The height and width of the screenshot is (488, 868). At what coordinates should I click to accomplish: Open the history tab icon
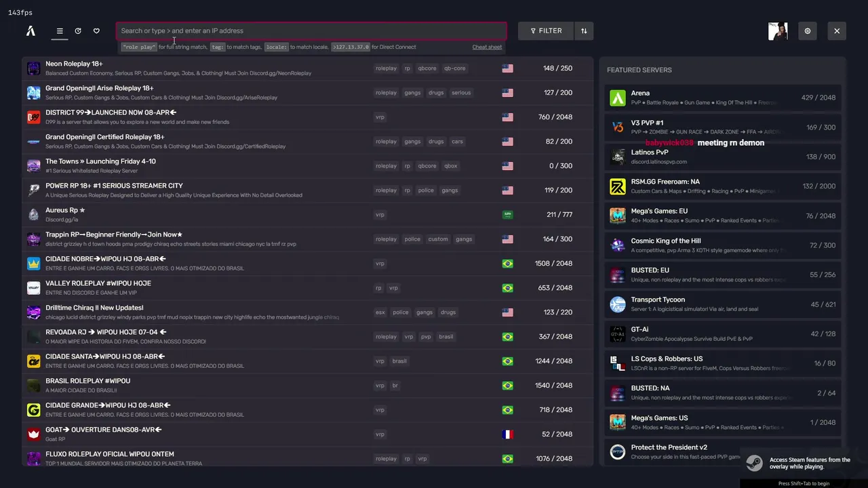(x=78, y=30)
